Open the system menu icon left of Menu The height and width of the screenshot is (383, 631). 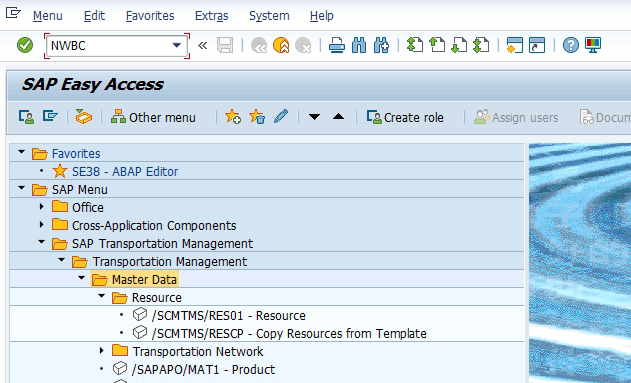pos(13,13)
